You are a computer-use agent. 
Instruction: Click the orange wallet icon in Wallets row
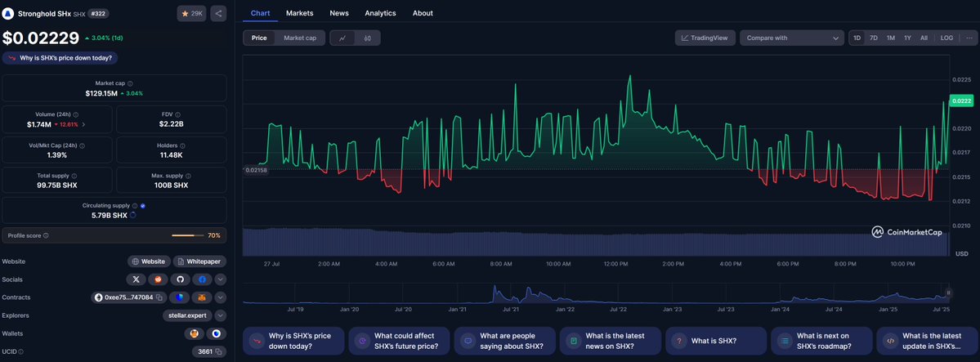click(x=194, y=333)
